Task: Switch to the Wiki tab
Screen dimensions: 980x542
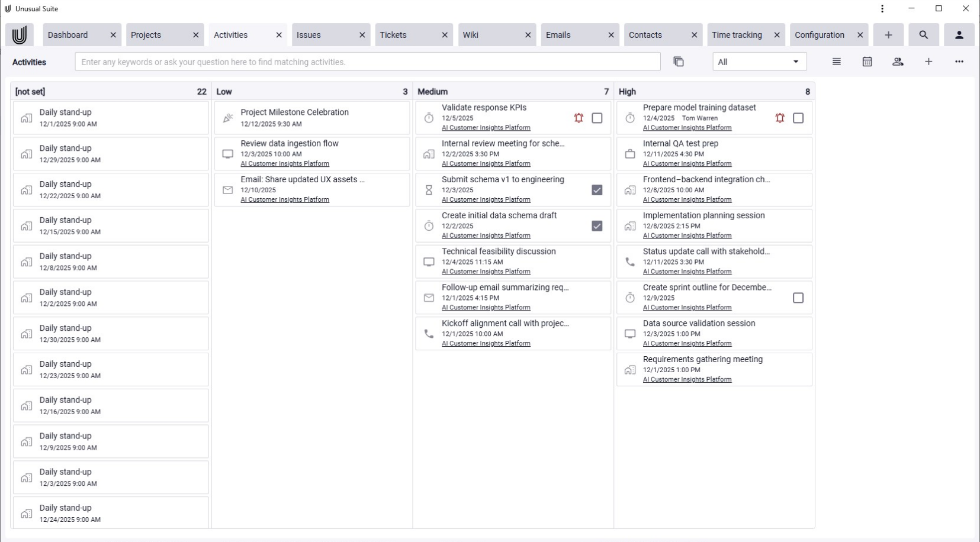Action: pos(471,35)
